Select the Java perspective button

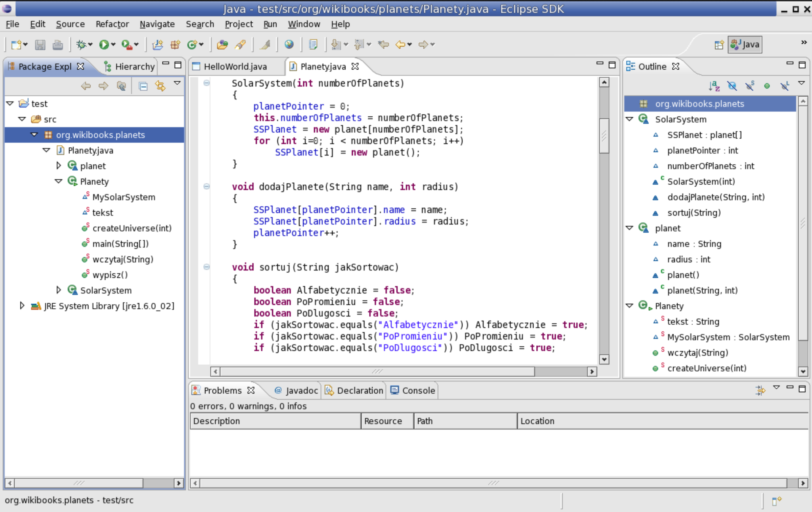pos(745,45)
